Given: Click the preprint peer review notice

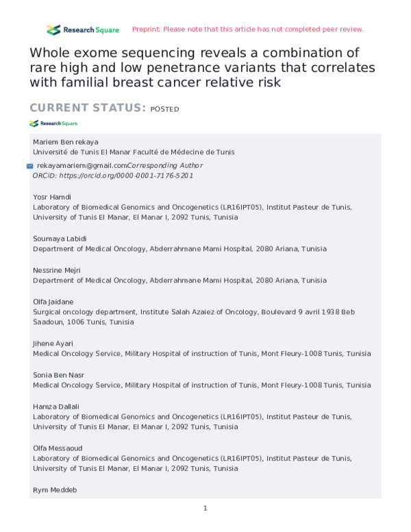Looking at the screenshot, I should 247,29.
